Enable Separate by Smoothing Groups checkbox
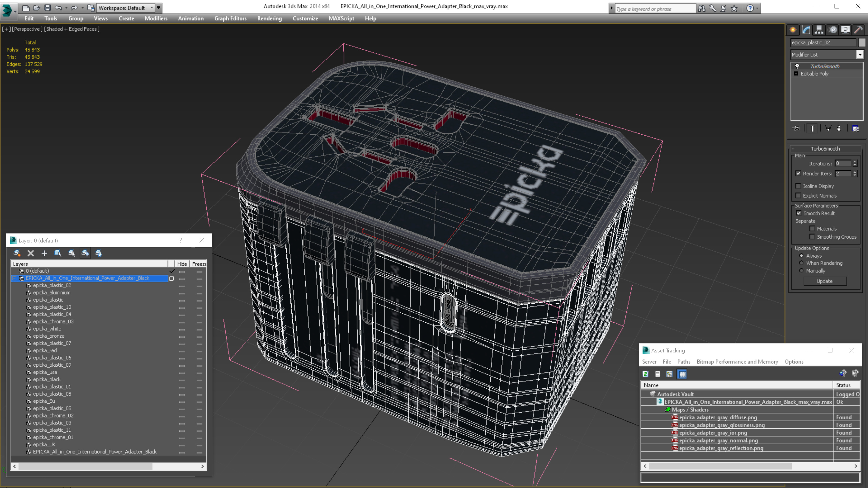 click(813, 237)
